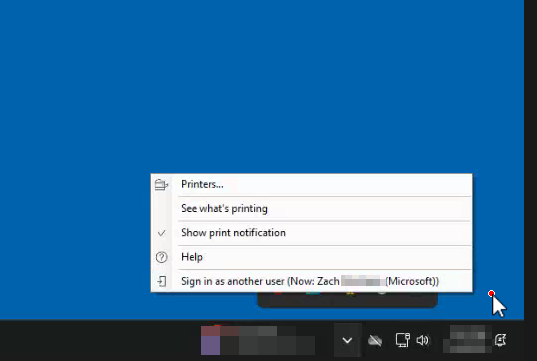
Task: Choose Sign in as another user
Action: 311,281
